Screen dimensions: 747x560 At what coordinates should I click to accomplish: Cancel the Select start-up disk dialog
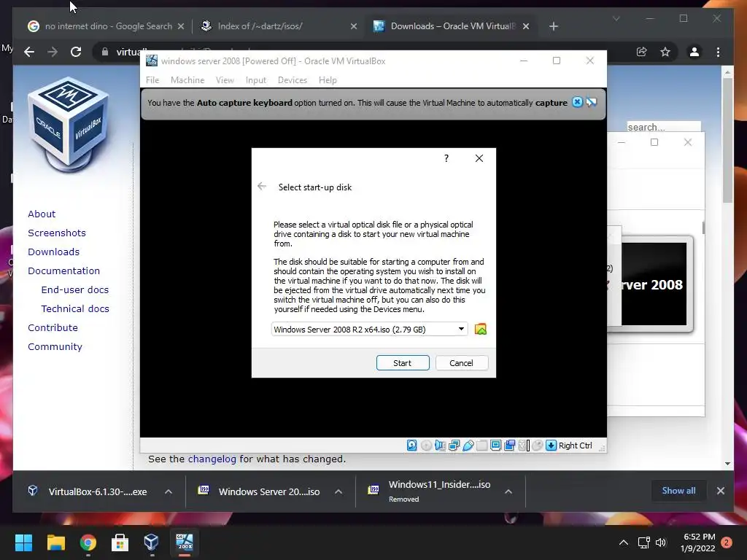click(462, 363)
